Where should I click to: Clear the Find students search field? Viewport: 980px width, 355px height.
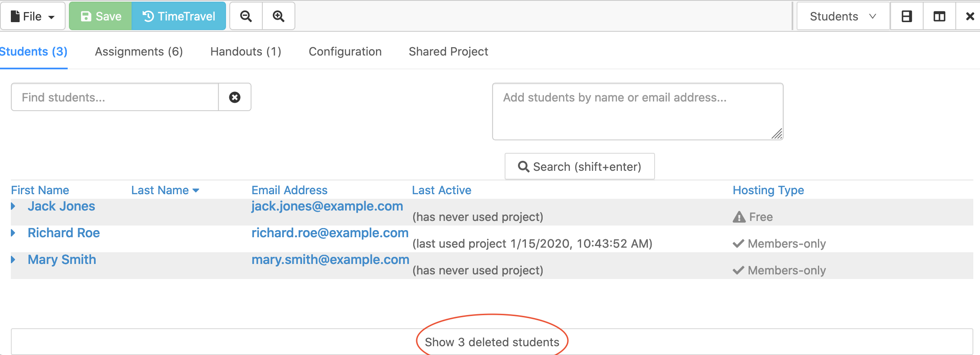pyautogui.click(x=235, y=97)
